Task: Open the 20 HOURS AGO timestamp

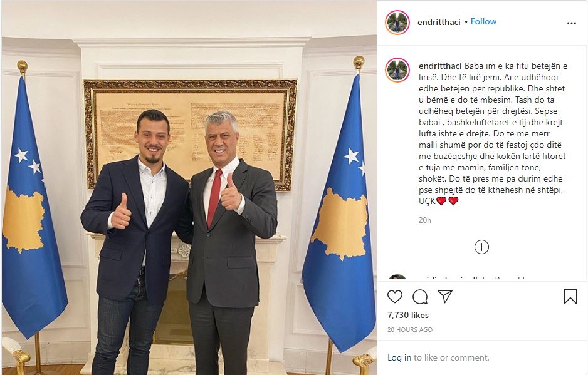Action: pyautogui.click(x=410, y=330)
